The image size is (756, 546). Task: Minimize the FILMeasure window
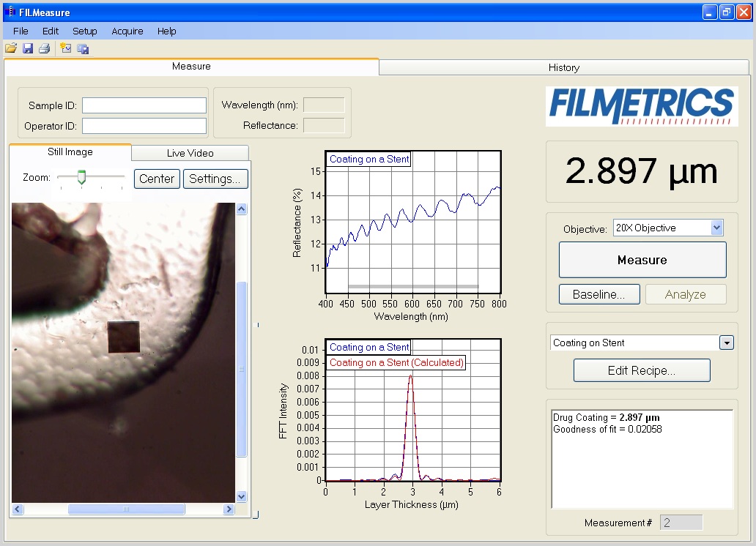pos(709,12)
